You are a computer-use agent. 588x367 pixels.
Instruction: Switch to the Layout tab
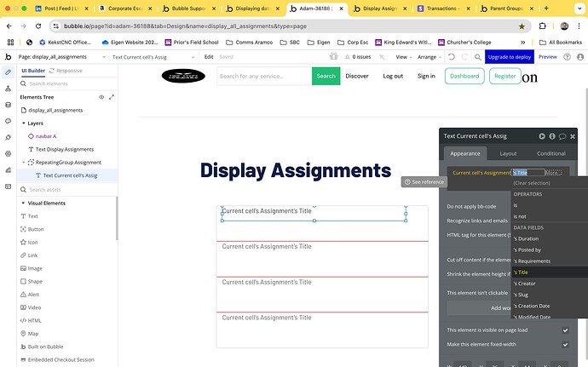tap(508, 154)
